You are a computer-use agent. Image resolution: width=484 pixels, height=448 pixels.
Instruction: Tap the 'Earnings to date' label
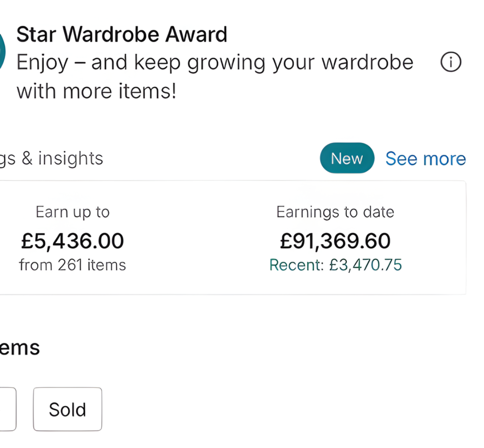point(335,212)
